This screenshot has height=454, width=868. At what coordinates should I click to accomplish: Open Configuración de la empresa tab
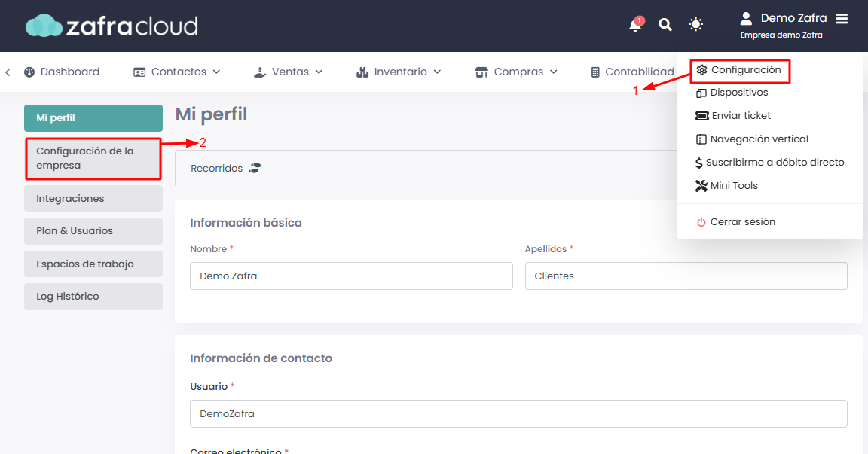coord(93,159)
